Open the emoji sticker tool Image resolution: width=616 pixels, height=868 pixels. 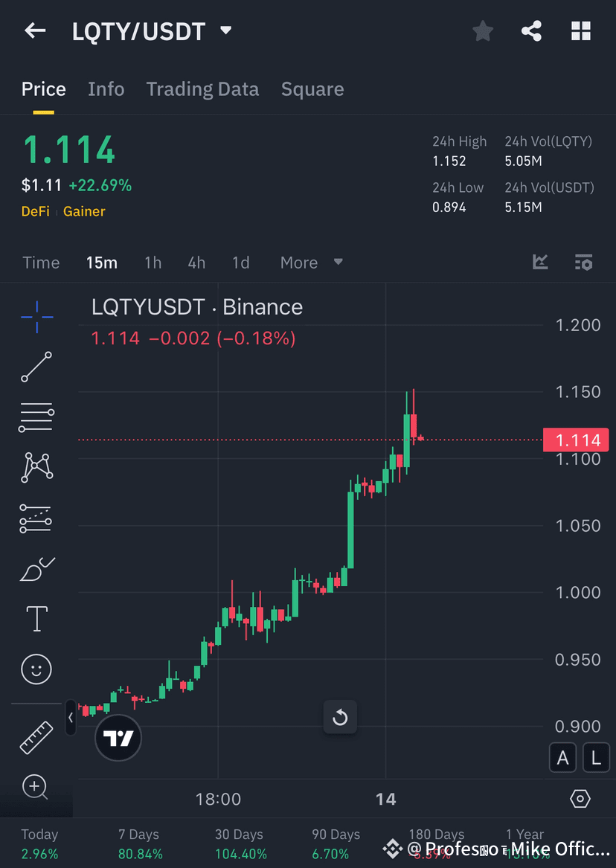[x=36, y=669]
